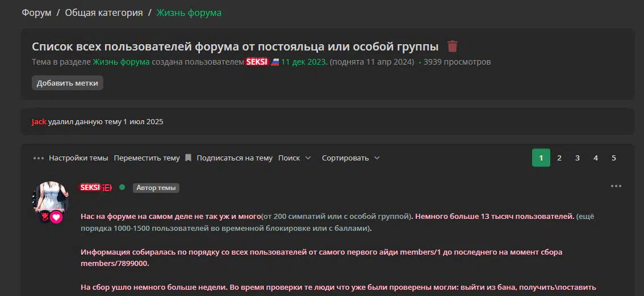The image size is (644, 296).
Task: Open Jack user profile link
Action: pyautogui.click(x=39, y=122)
